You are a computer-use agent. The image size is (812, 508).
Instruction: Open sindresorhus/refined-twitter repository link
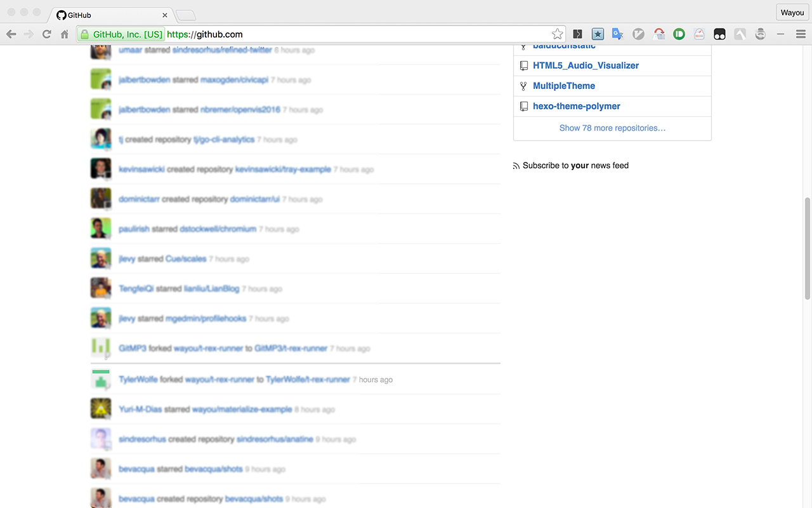pyautogui.click(x=222, y=50)
